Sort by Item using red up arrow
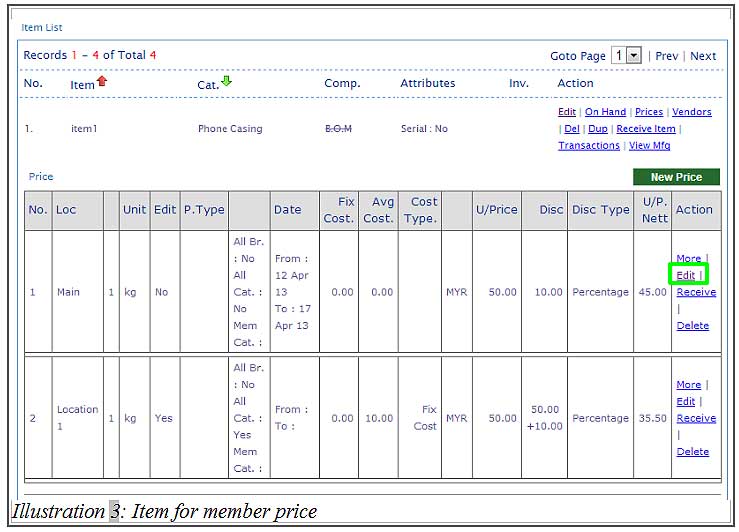 (x=102, y=82)
